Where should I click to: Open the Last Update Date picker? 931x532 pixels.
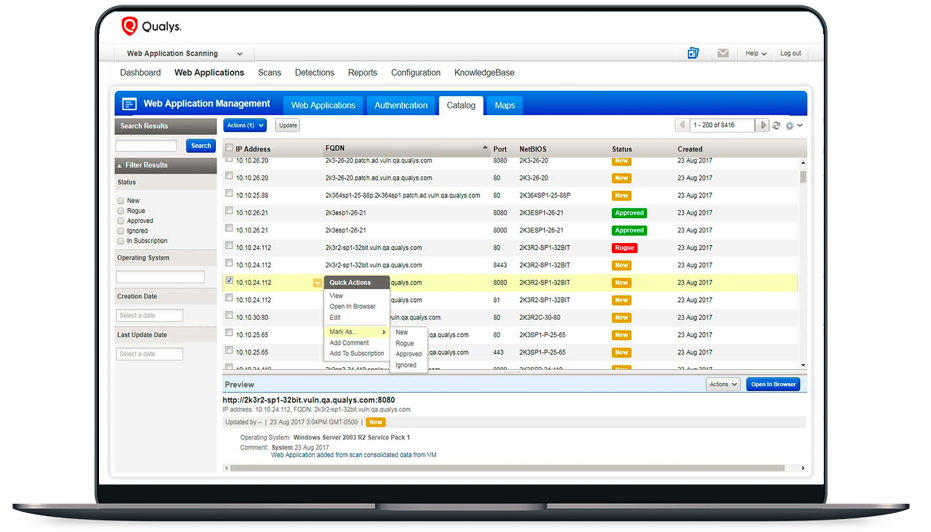tap(150, 354)
